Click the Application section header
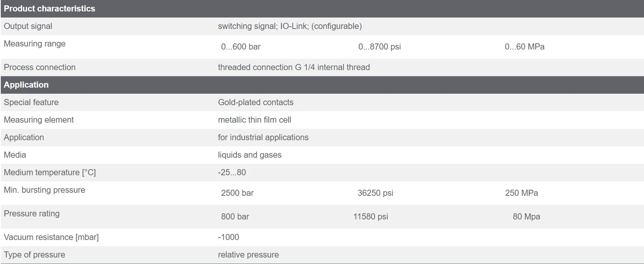This screenshot has height=264, width=644. [x=26, y=85]
